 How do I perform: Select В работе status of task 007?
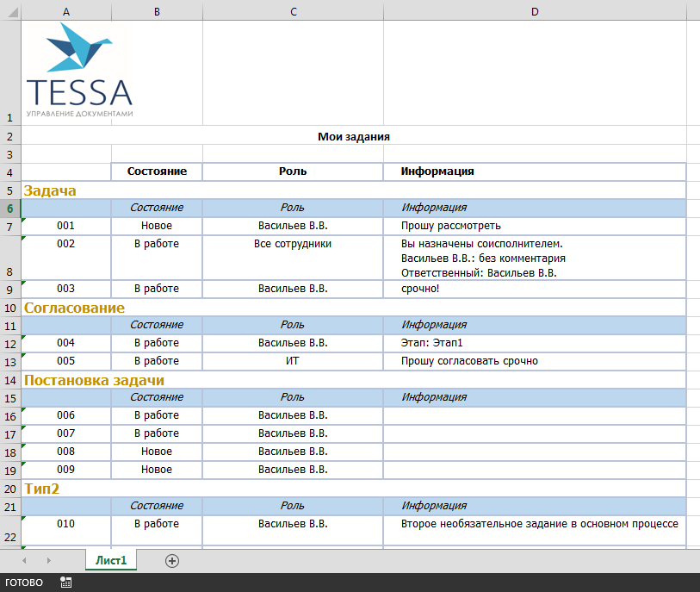tap(157, 433)
